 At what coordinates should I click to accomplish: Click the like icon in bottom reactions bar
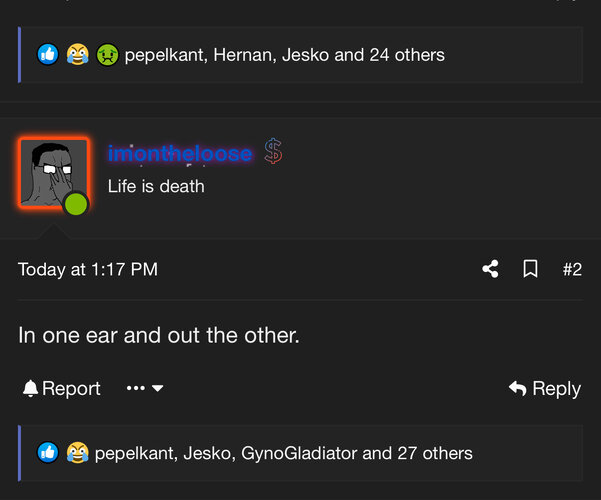pos(48,453)
